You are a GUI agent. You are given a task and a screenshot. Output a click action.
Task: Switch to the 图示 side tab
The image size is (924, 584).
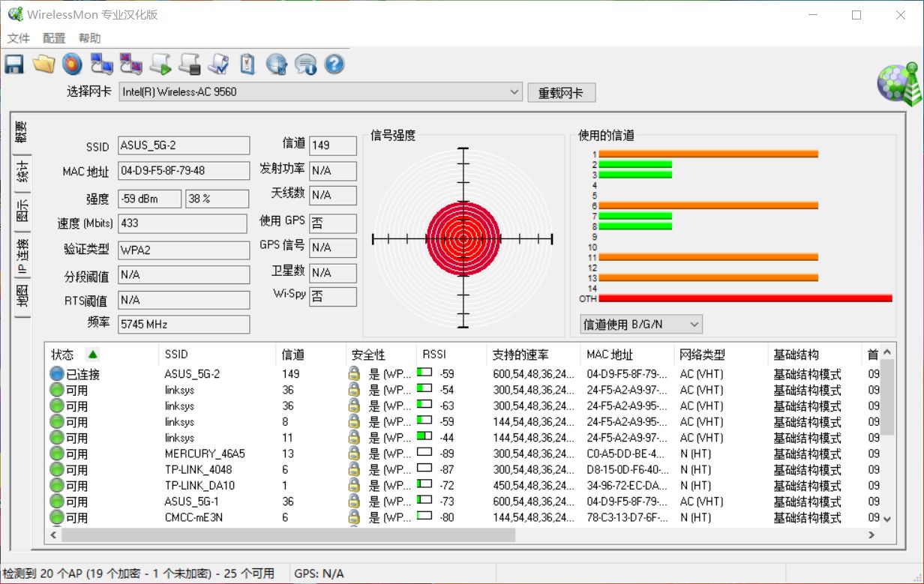coord(23,210)
